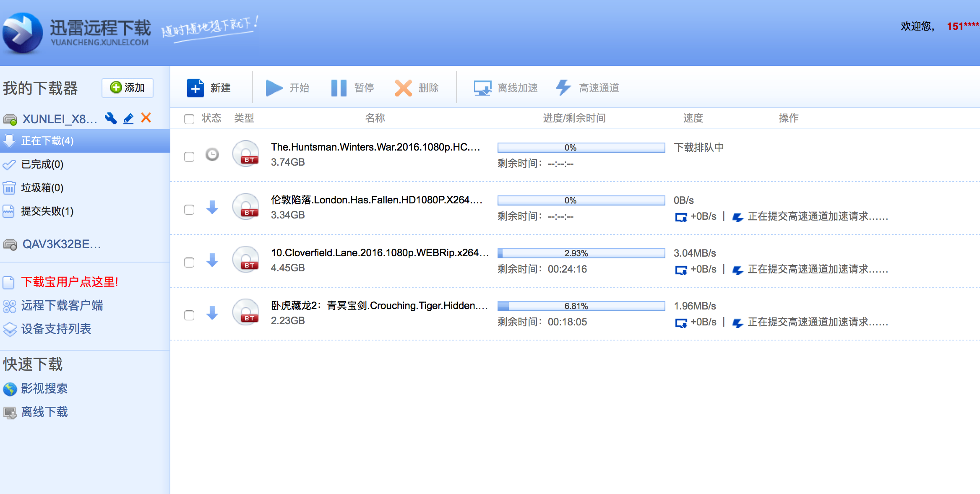Click the BT disc icon for 卧虎藏龙2
This screenshot has height=494, width=980.
246,312
